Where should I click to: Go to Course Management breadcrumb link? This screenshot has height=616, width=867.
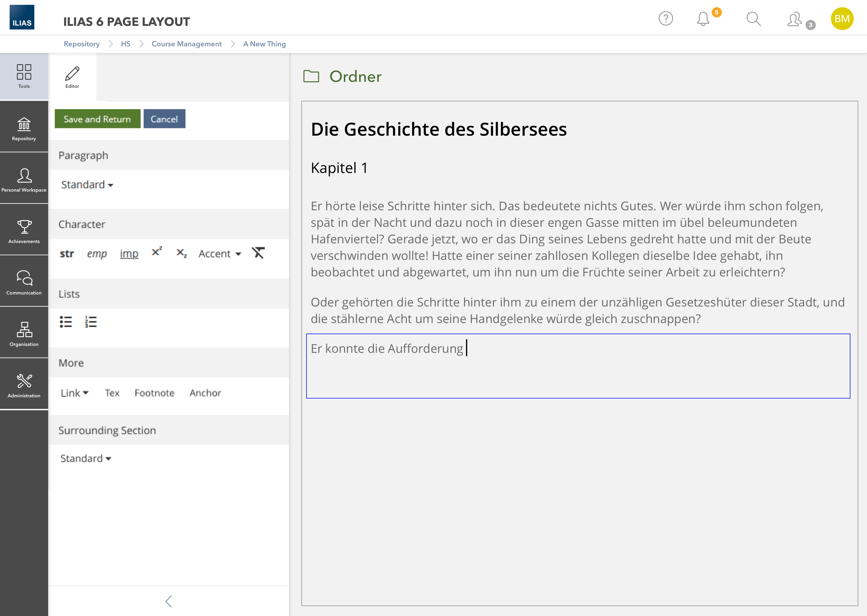point(186,44)
